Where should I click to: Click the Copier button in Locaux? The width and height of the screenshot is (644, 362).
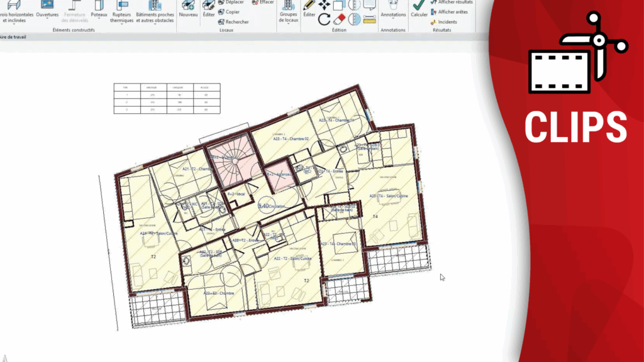pos(232,12)
